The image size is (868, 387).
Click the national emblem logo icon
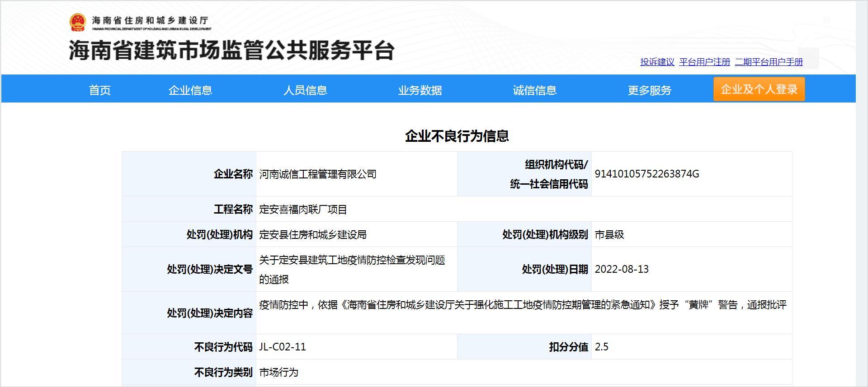pyautogui.click(x=77, y=23)
